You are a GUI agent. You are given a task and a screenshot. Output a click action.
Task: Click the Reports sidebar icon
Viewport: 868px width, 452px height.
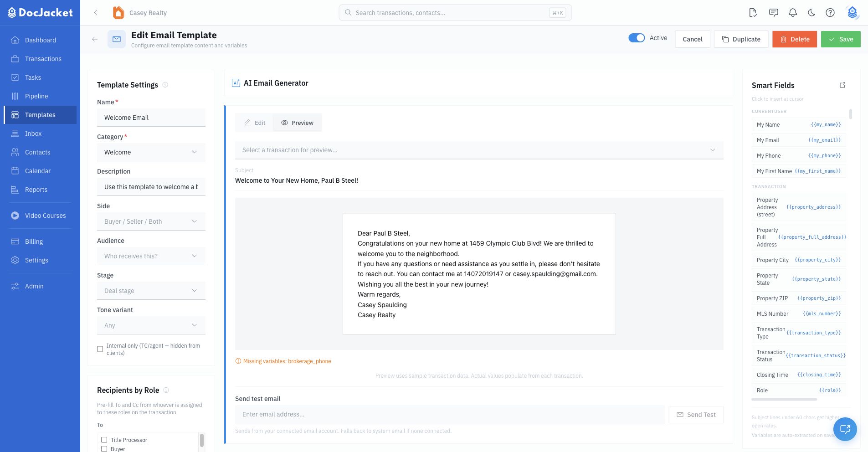[x=15, y=190]
